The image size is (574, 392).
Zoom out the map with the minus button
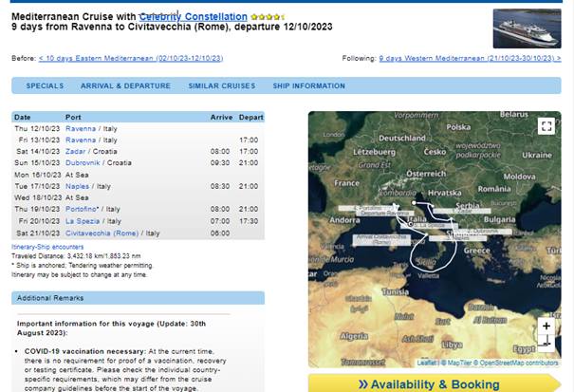(x=546, y=344)
